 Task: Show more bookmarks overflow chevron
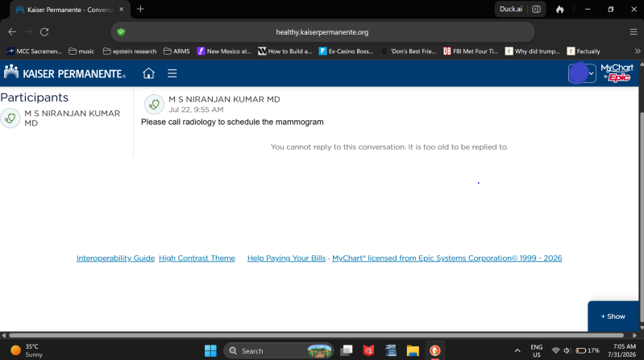(x=638, y=52)
